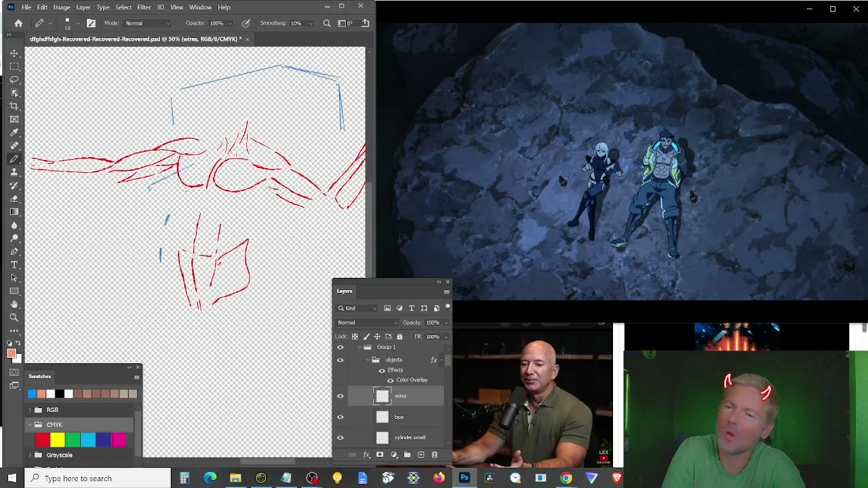
Task: Toggle the layer filter on/off switch
Action: point(448,307)
